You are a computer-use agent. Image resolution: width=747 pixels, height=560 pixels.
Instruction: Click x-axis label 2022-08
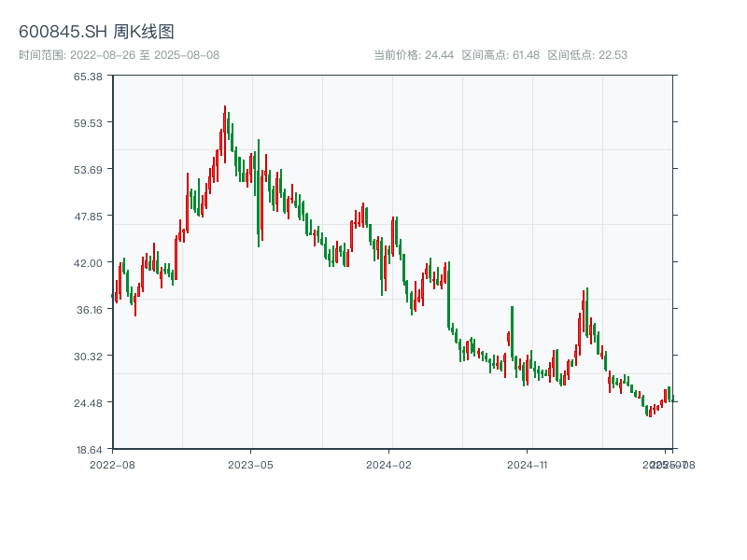112,465
